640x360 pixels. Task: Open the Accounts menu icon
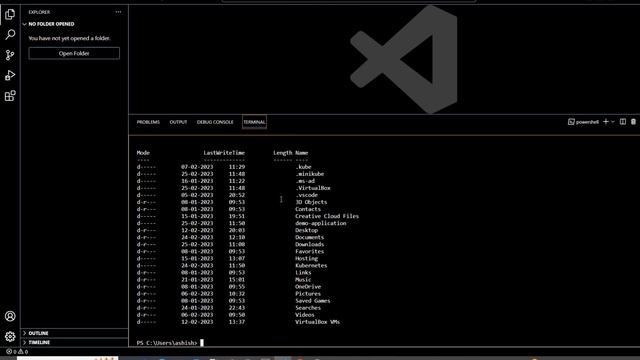10,316
